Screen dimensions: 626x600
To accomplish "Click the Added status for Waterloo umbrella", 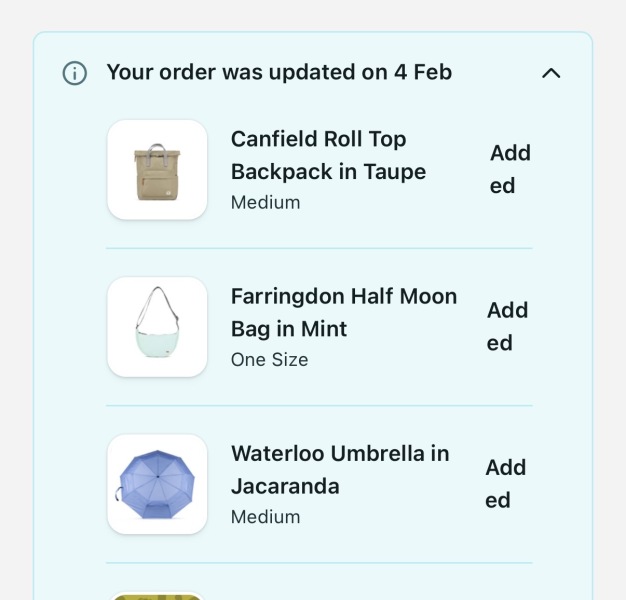I will click(x=505, y=483).
